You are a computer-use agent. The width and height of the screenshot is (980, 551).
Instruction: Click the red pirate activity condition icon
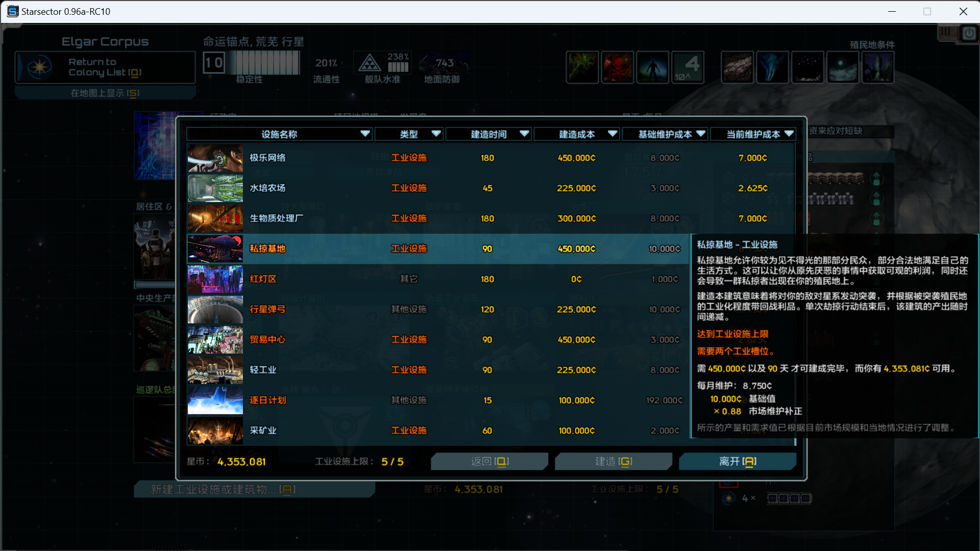(x=618, y=67)
